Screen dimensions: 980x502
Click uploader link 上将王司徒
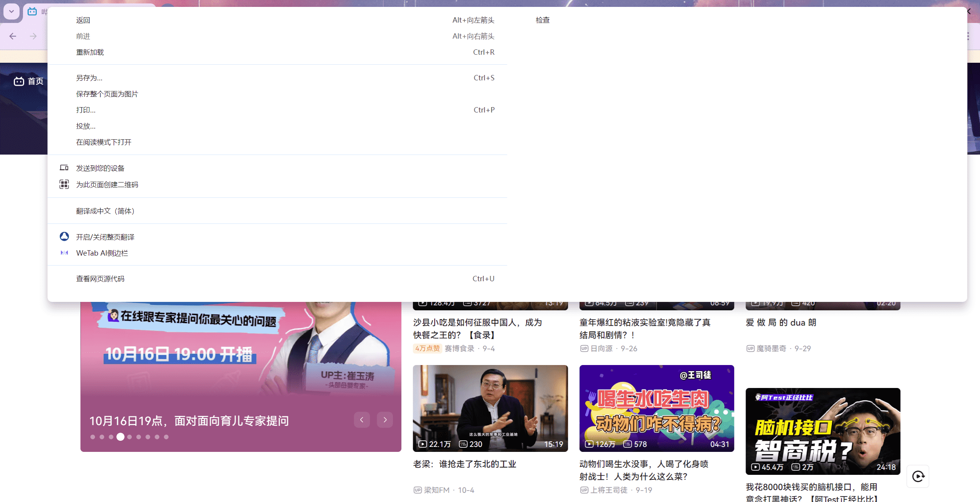coord(609,490)
